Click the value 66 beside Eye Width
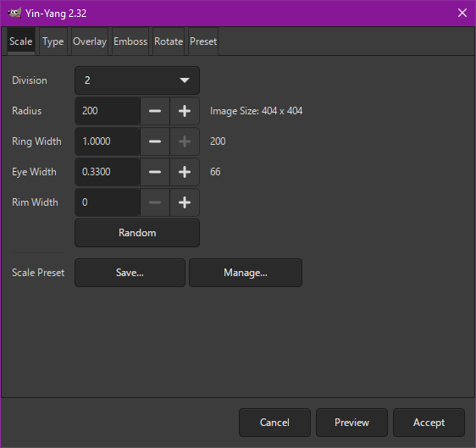The width and height of the screenshot is (476, 448). point(215,172)
